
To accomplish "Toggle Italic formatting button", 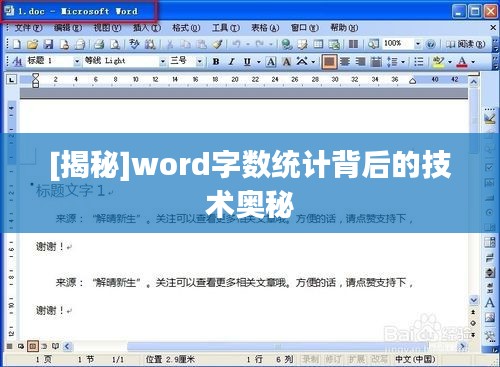I will (232, 62).
